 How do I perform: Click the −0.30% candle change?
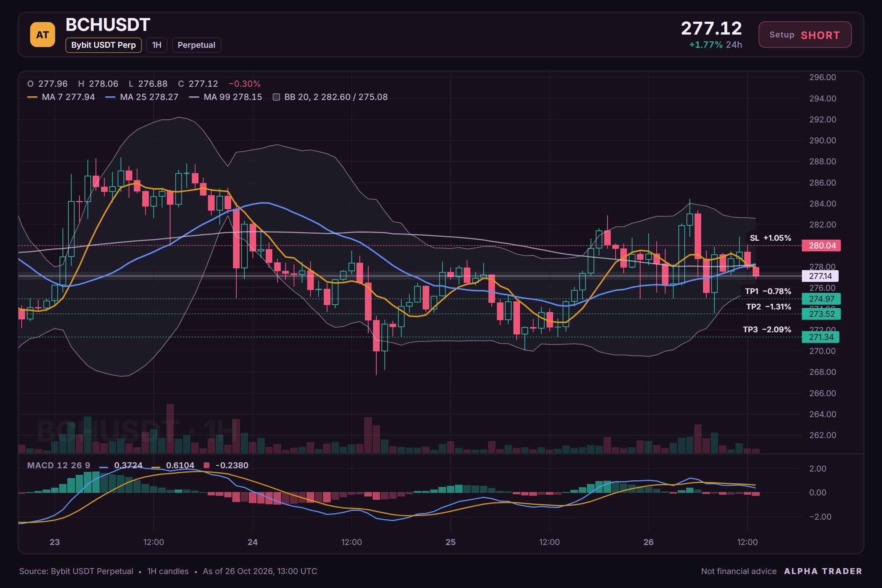click(x=244, y=84)
